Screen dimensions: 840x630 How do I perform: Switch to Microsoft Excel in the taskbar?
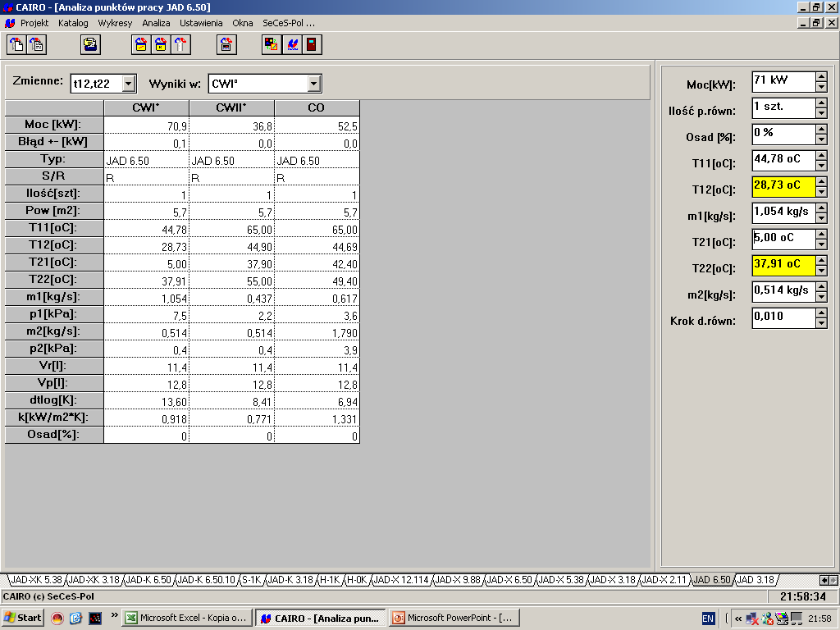point(186,618)
